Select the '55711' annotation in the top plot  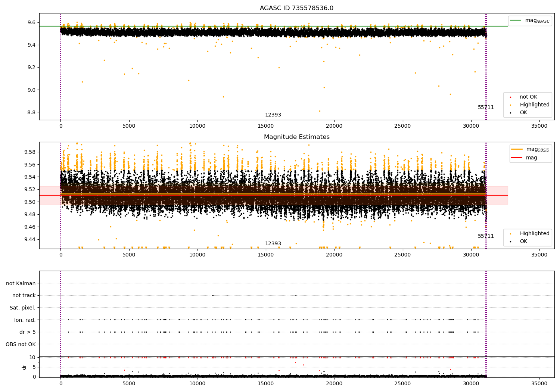click(486, 108)
